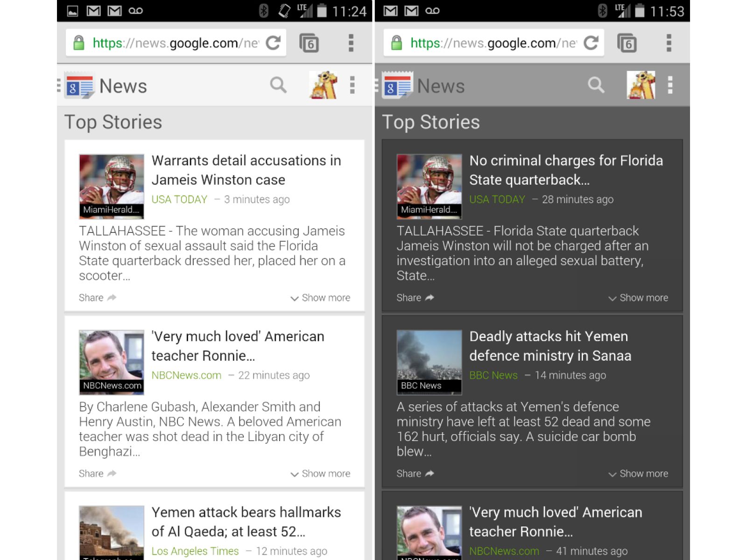Focus the address bar in light theme browser
Image resolution: width=747 pixels, height=560 pixels.
pos(176,43)
